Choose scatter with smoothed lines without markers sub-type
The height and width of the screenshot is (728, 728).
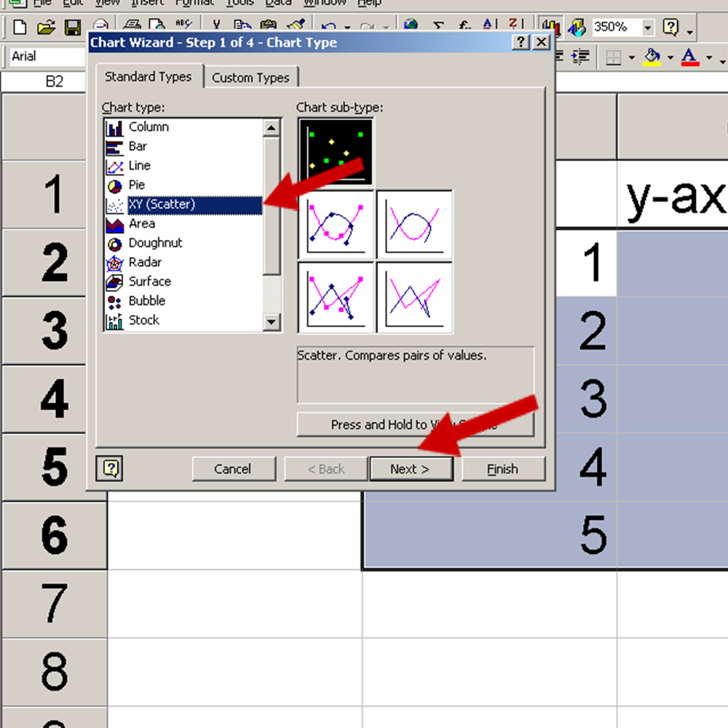pyautogui.click(x=414, y=224)
